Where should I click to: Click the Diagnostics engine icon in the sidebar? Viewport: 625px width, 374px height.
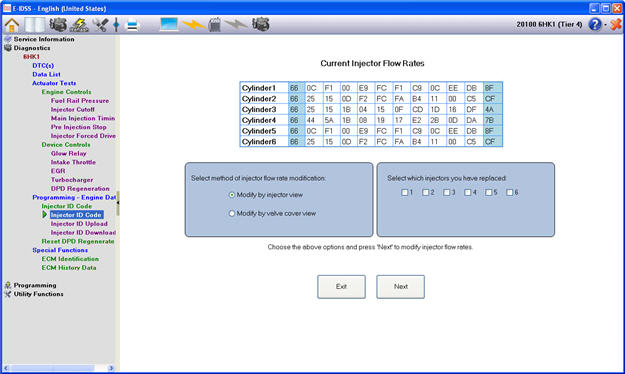[x=8, y=48]
